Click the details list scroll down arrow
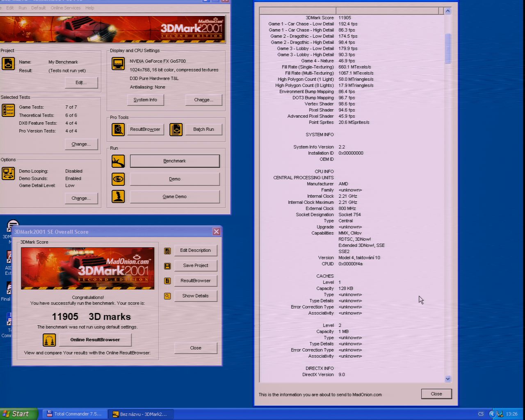Screen dimensions: 525x420 coord(447,379)
